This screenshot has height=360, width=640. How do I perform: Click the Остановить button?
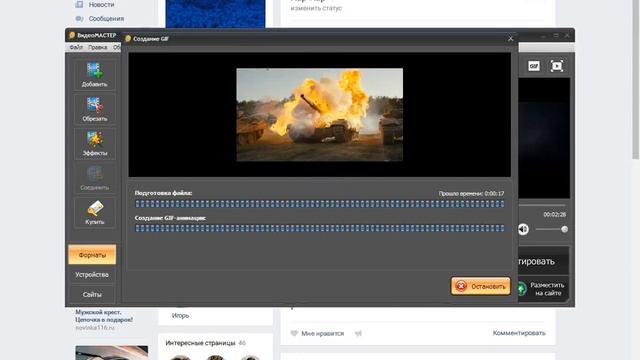(481, 286)
